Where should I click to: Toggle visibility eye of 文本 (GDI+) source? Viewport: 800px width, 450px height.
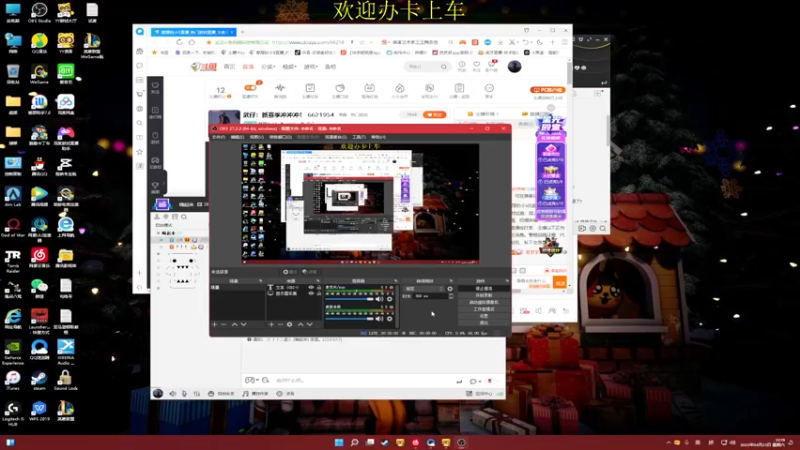tap(311, 288)
